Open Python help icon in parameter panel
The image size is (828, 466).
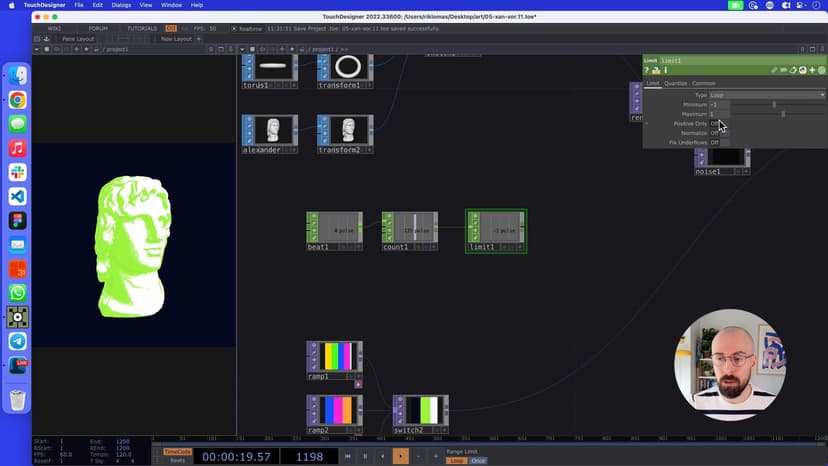[655, 70]
